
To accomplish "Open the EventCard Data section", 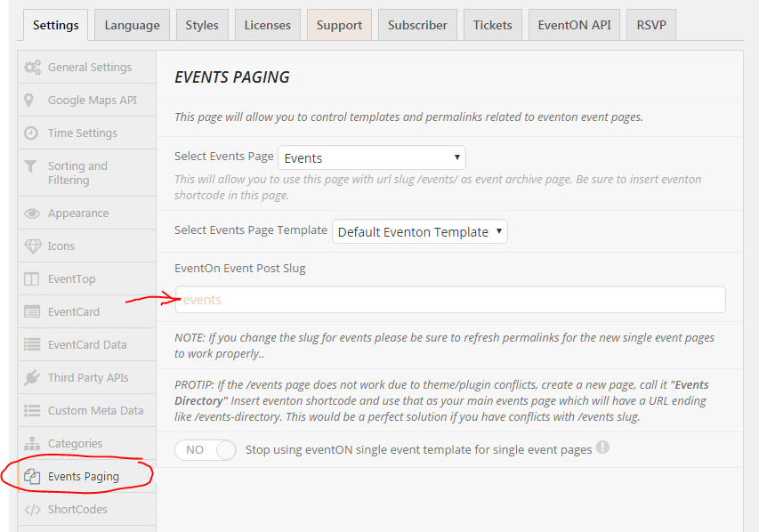I will click(87, 344).
